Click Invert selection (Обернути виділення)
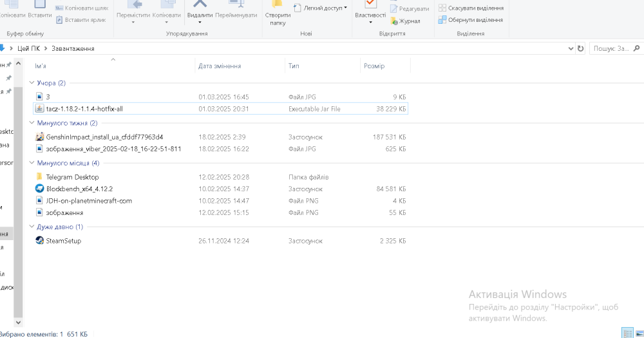Image resolution: width=644 pixels, height=338 pixels. [471, 20]
